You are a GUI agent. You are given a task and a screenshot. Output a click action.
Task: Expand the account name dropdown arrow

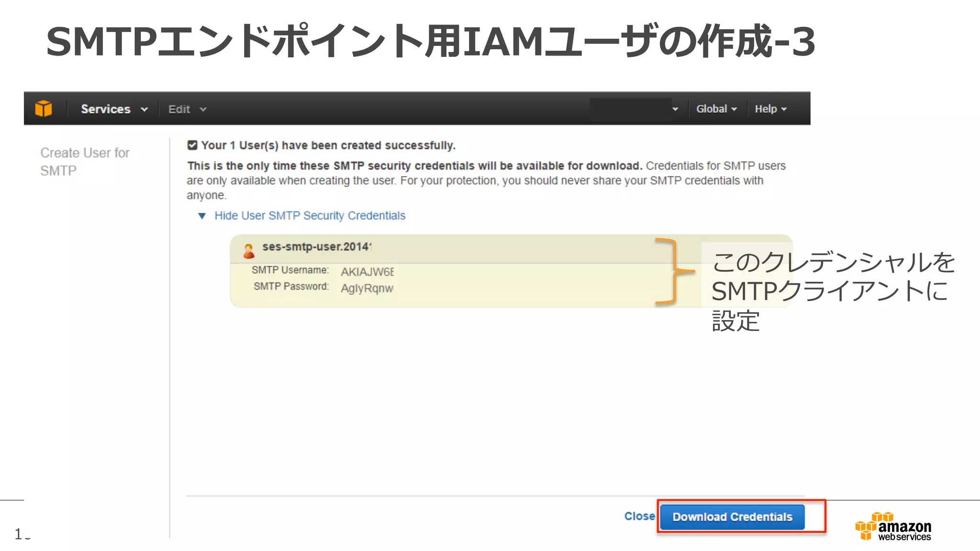tap(675, 109)
